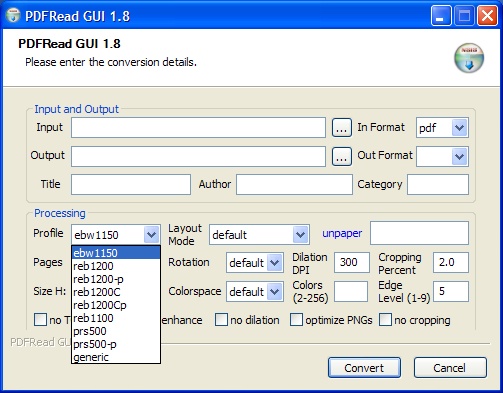Click the PDFRead app icon in title bar
This screenshot has width=503, height=393.
click(13, 16)
